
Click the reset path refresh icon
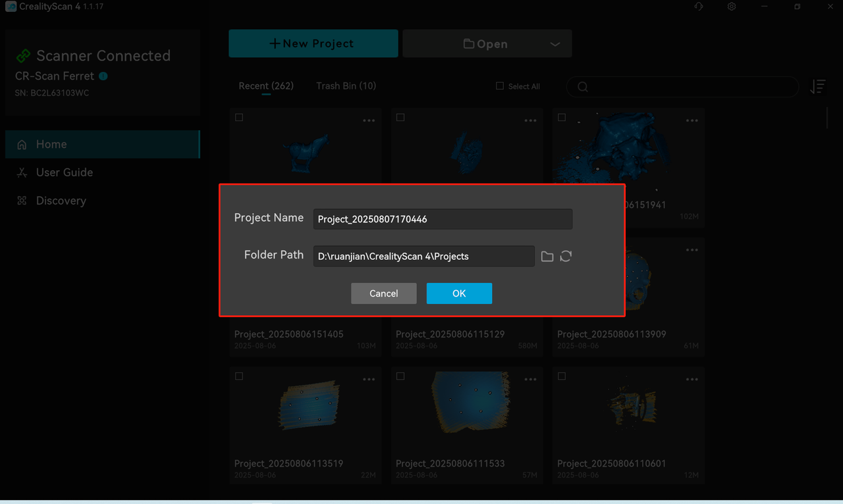click(x=566, y=257)
